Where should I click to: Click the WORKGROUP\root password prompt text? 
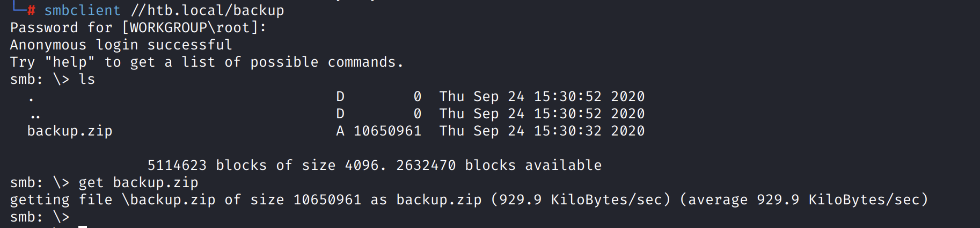[194, 27]
